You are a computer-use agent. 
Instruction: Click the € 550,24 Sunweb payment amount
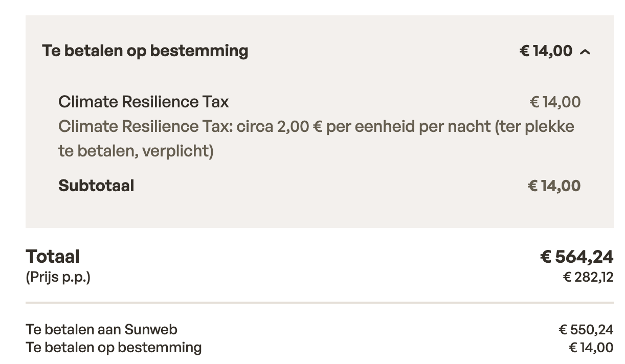586,330
